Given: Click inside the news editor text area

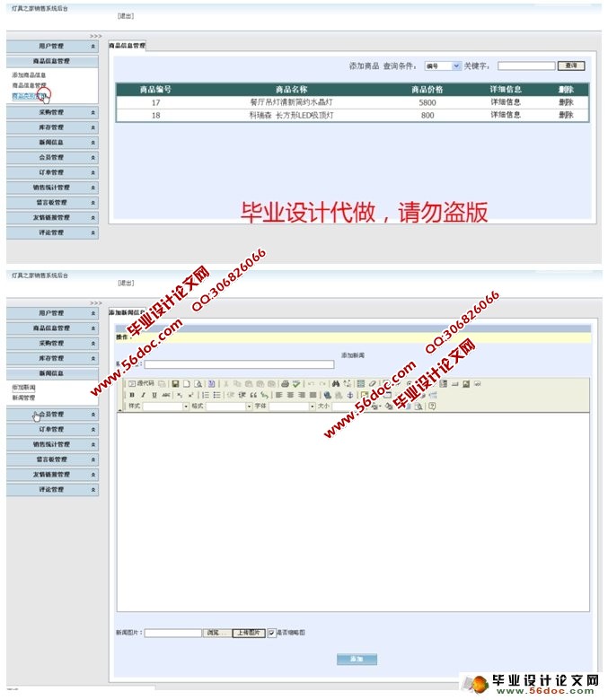Looking at the screenshot, I should click(x=353, y=512).
